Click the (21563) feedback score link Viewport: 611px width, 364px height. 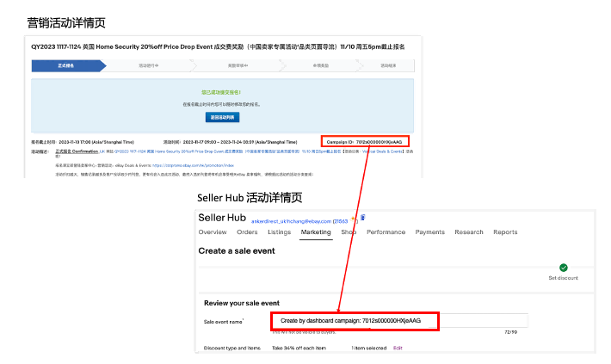coord(340,221)
